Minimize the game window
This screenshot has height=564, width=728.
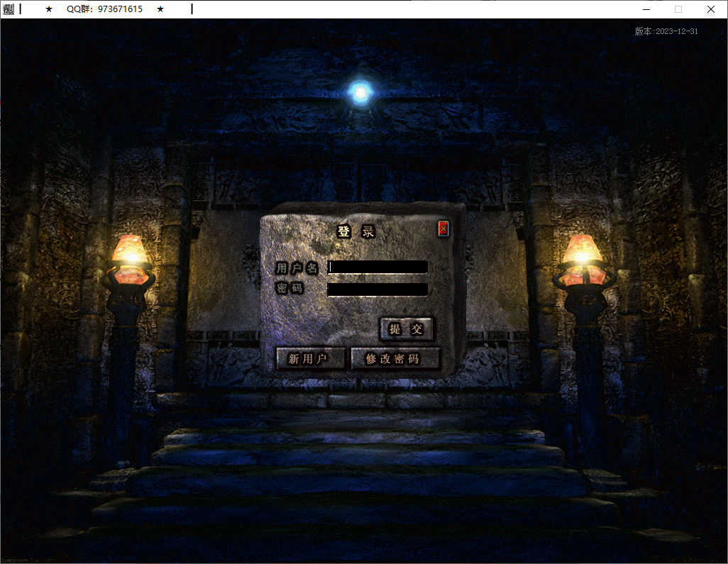click(x=646, y=9)
